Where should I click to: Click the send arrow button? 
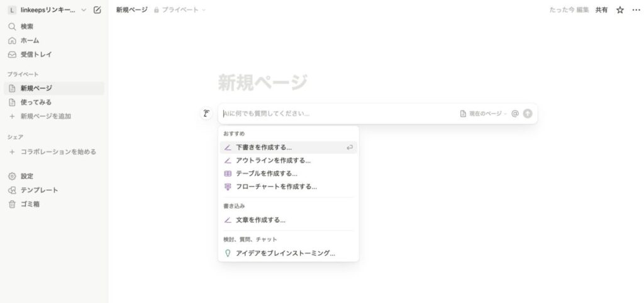[x=528, y=113]
